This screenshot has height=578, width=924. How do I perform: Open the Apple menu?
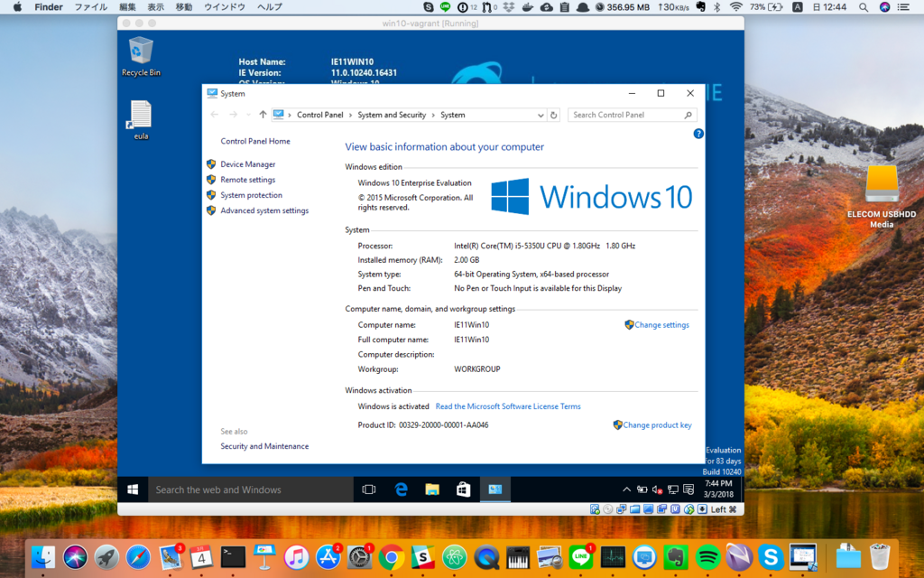(x=18, y=7)
